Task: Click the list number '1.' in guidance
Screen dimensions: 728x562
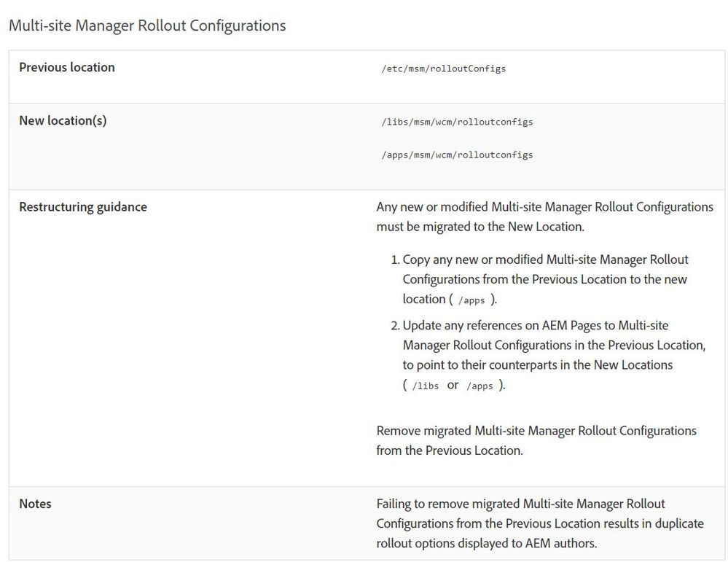Action: (395, 259)
